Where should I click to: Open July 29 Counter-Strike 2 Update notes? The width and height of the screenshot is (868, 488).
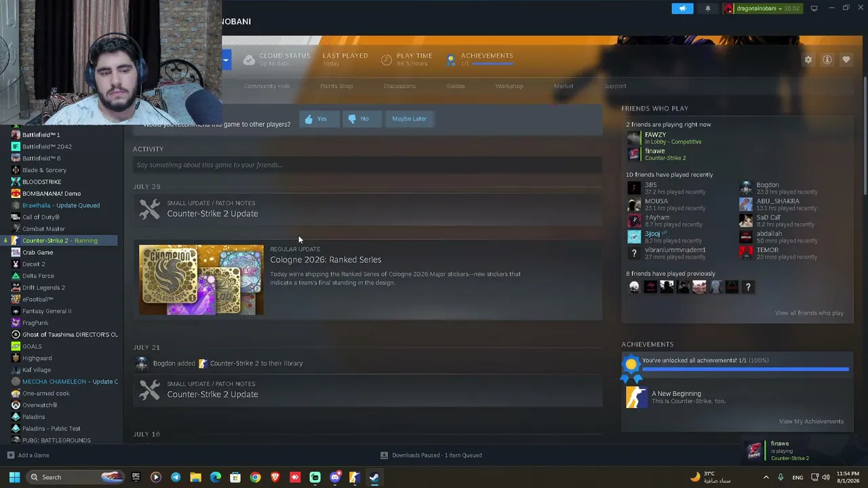point(368,209)
